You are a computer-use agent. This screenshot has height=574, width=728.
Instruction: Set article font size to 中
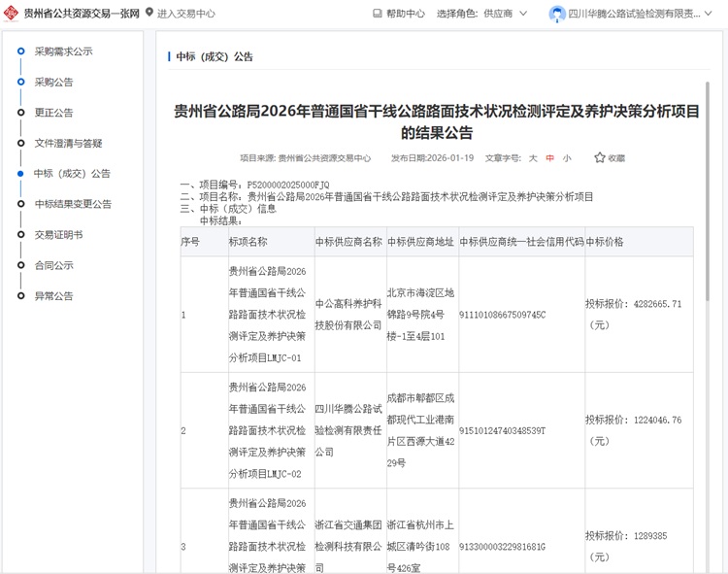click(x=550, y=158)
